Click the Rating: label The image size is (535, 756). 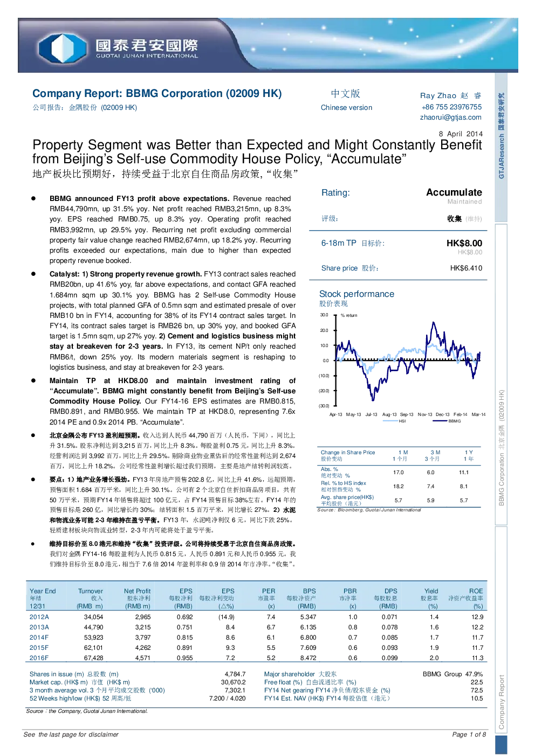[x=335, y=193]
